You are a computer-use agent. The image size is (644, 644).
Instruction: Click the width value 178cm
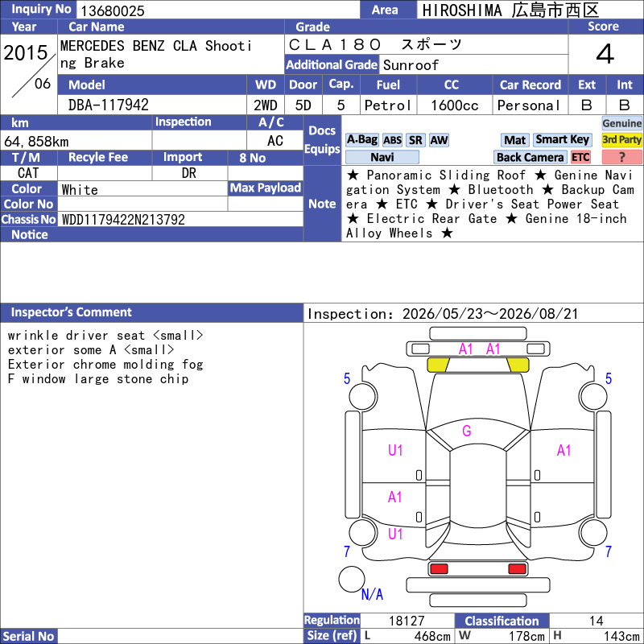coord(526,636)
